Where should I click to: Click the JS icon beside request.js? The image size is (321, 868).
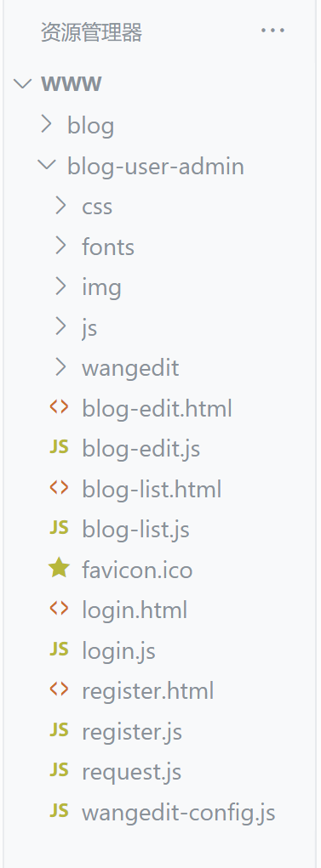tap(59, 770)
